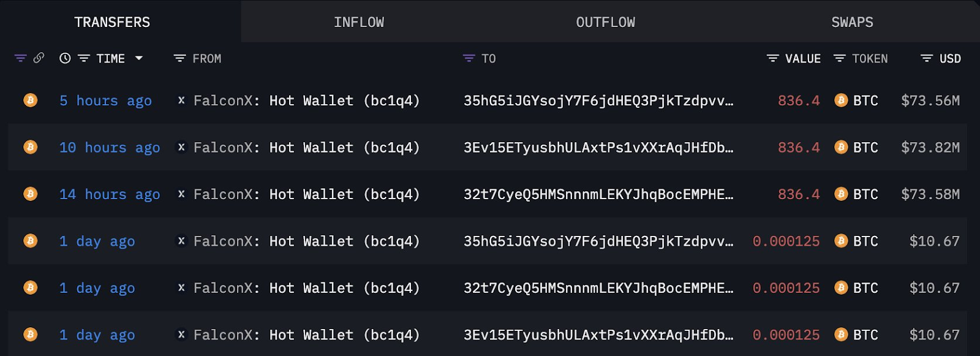The height and width of the screenshot is (356, 980).
Task: Open the purple TO column filter icon
Action: (x=469, y=58)
